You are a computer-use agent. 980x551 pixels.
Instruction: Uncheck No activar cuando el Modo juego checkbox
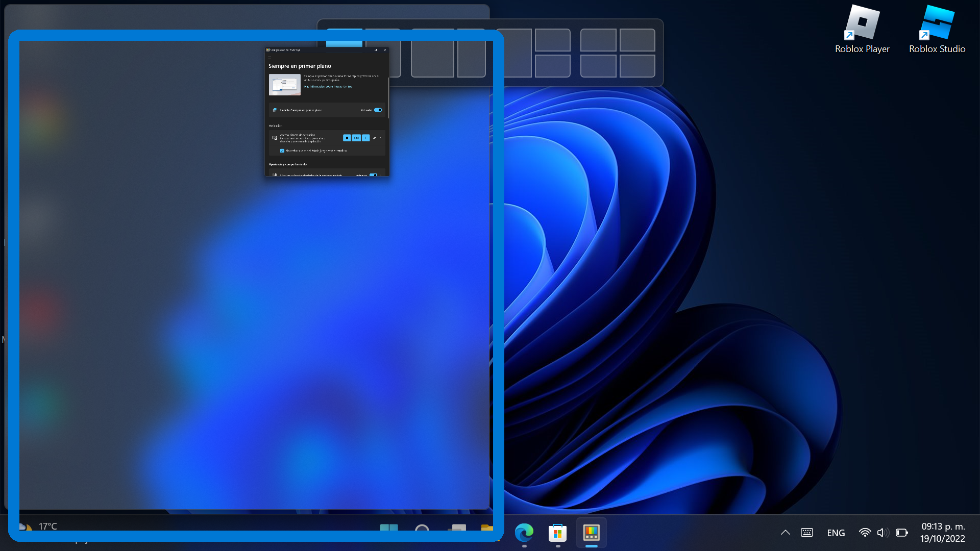[x=282, y=151]
